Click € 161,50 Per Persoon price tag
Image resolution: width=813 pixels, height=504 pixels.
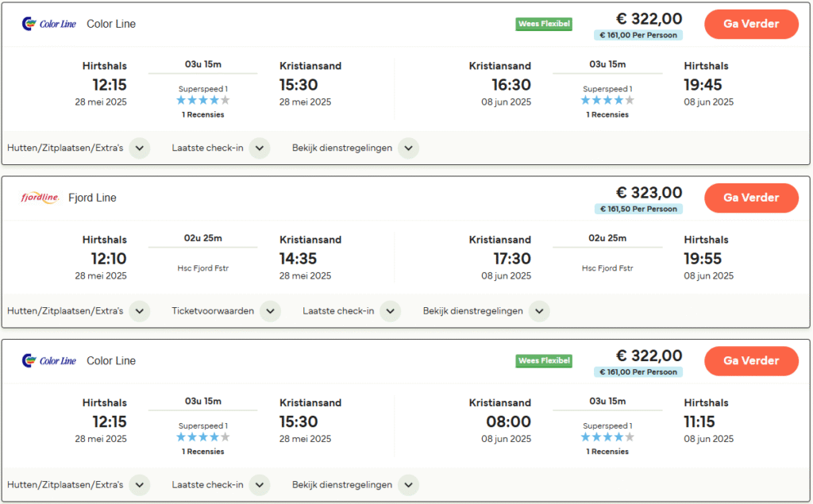[638, 209]
